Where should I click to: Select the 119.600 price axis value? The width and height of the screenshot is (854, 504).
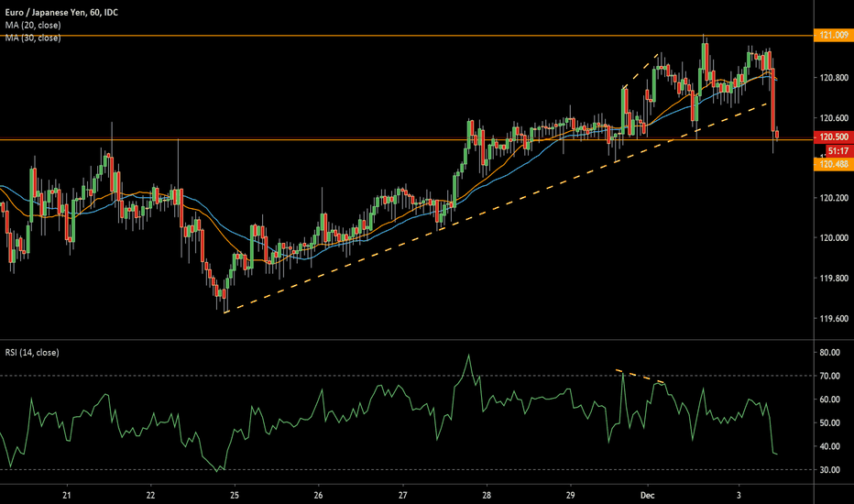834,319
